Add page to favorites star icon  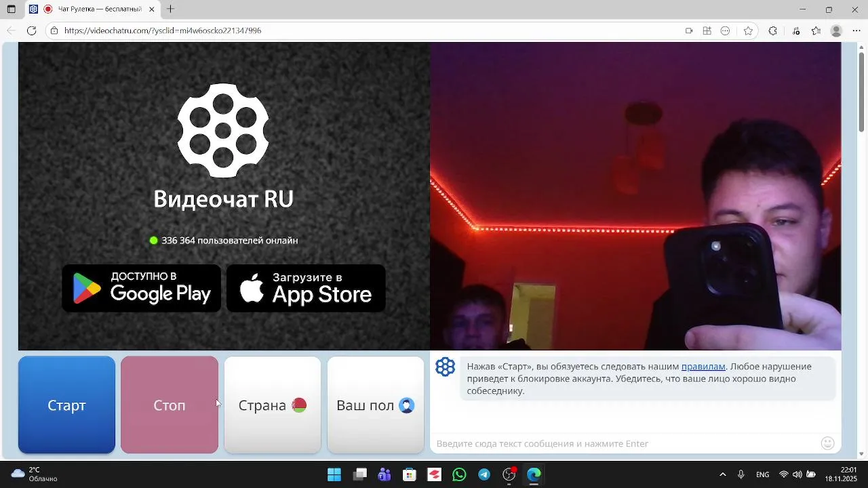click(x=748, y=30)
